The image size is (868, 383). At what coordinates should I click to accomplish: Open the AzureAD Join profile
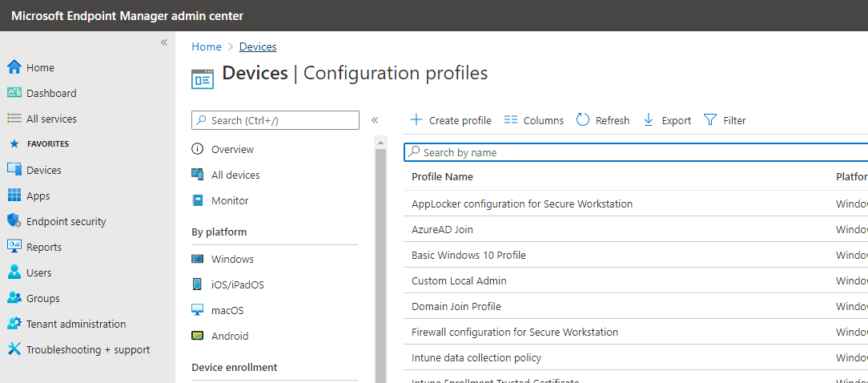pyautogui.click(x=442, y=229)
